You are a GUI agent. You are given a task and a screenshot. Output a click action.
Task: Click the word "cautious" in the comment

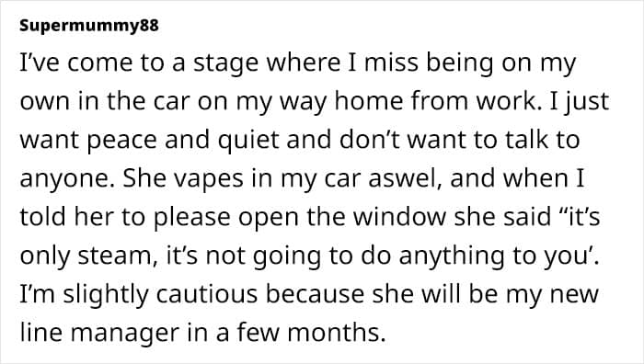tap(207, 295)
